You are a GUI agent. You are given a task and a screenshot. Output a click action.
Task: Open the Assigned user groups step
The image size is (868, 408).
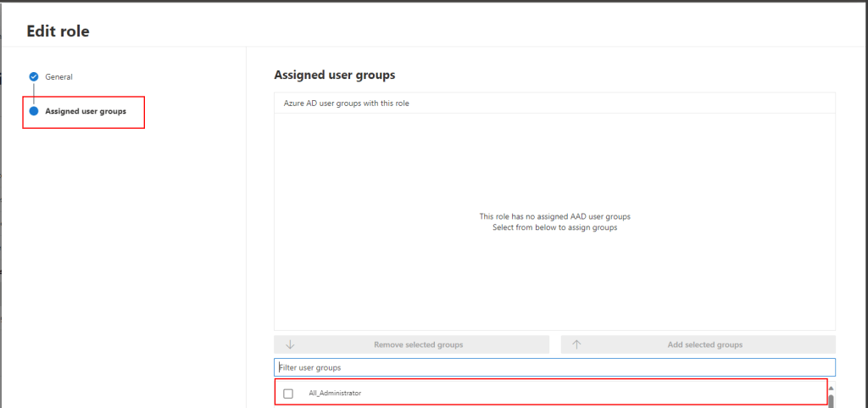click(86, 111)
